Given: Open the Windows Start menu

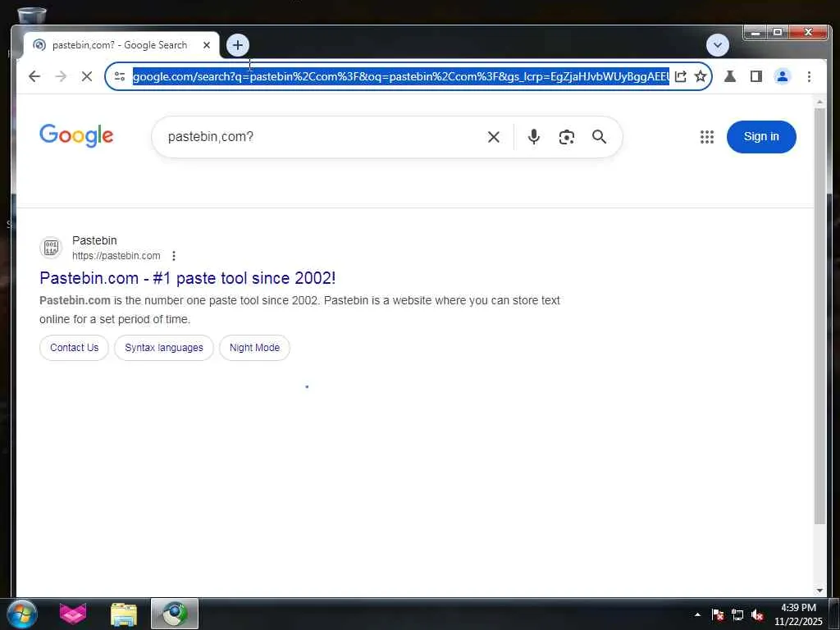Looking at the screenshot, I should tap(22, 614).
